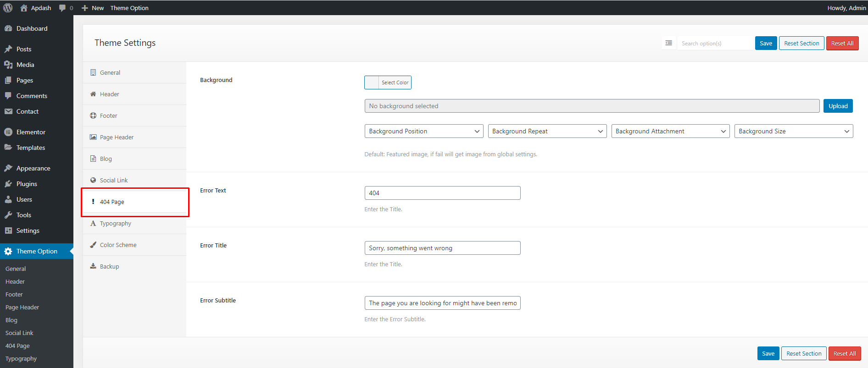Click the Elementor icon in sidebar
Viewport: 868px width, 368px height.
pos(8,132)
